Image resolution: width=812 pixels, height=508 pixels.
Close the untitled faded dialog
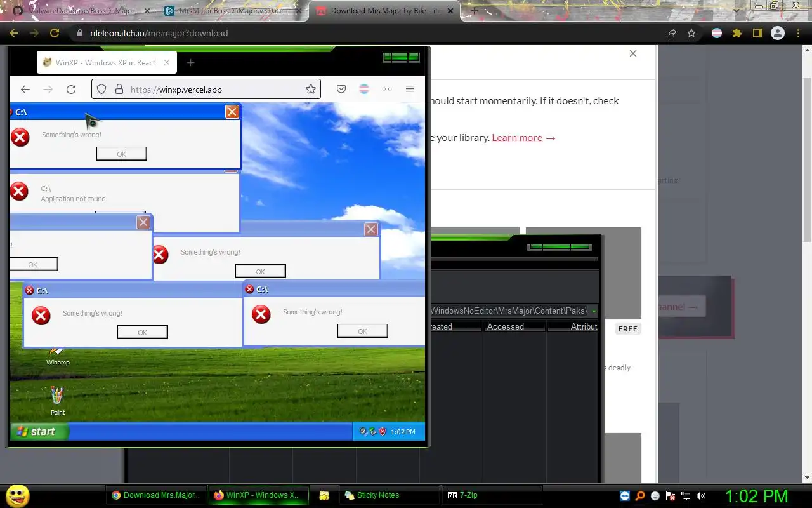click(x=143, y=222)
